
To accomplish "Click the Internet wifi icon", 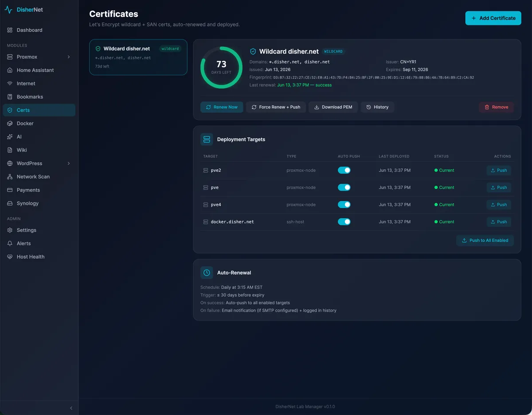I will tap(10, 83).
